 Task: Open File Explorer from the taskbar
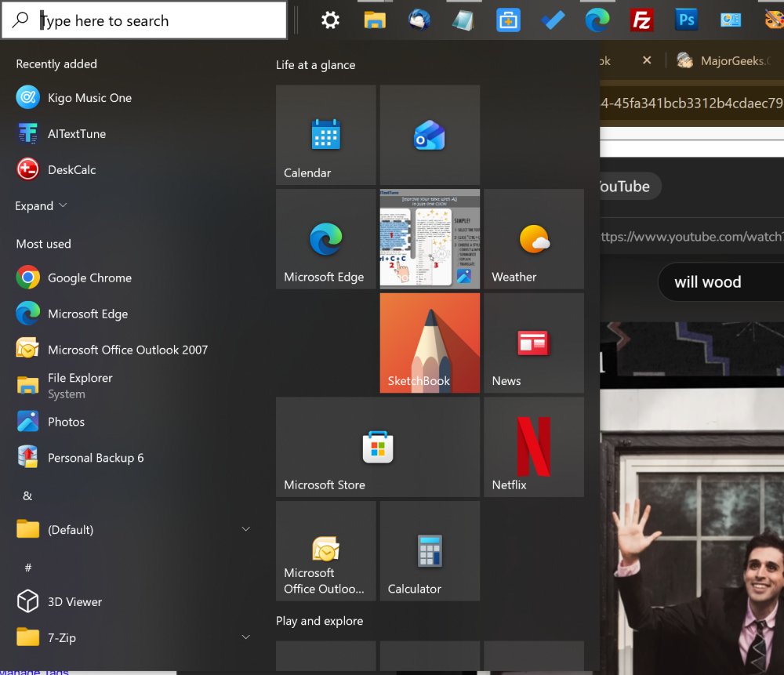pyautogui.click(x=375, y=20)
